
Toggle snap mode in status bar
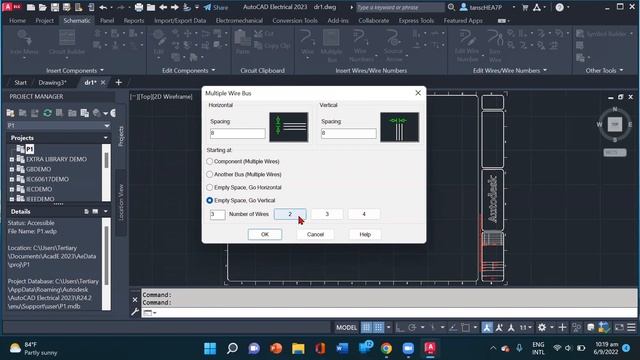click(379, 327)
